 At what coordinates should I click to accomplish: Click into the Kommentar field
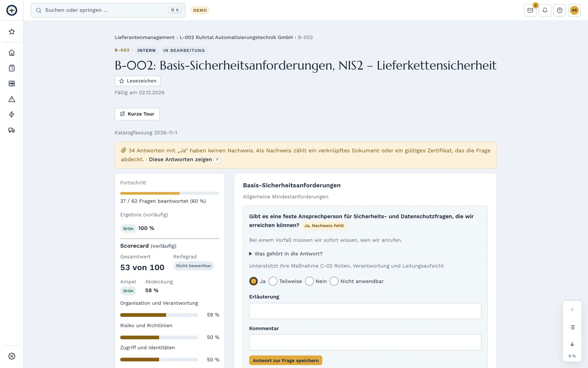(x=365, y=342)
